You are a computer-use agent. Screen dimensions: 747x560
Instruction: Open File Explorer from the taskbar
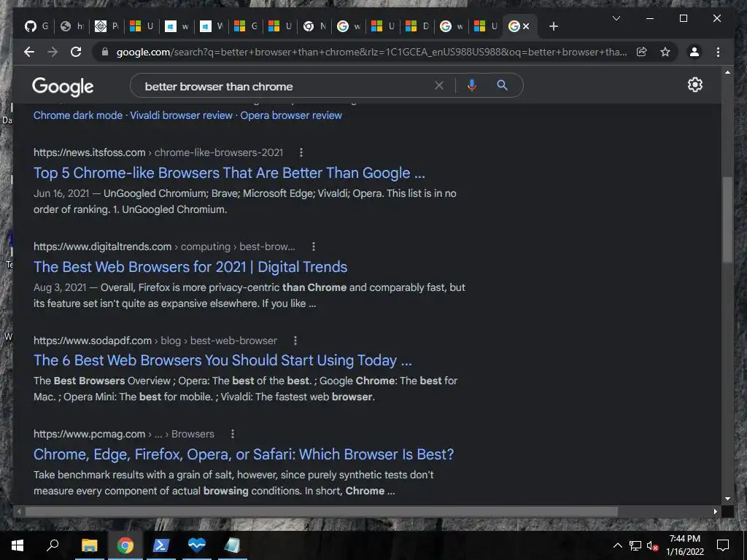point(89,545)
